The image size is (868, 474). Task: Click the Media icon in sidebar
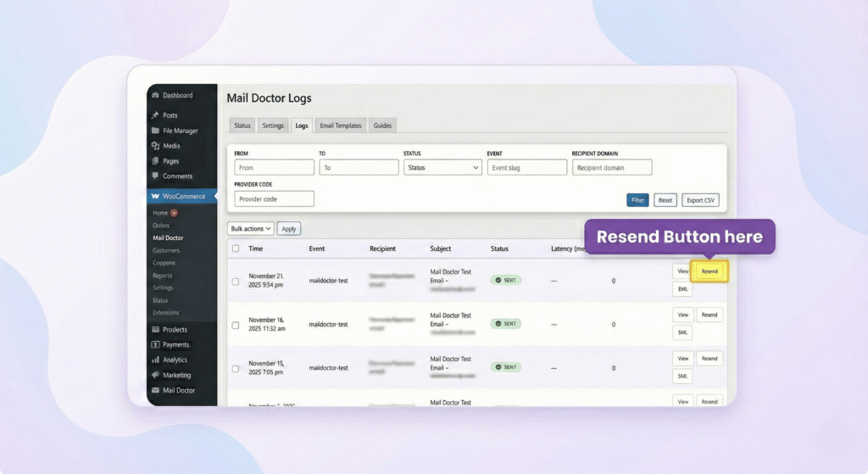point(155,146)
